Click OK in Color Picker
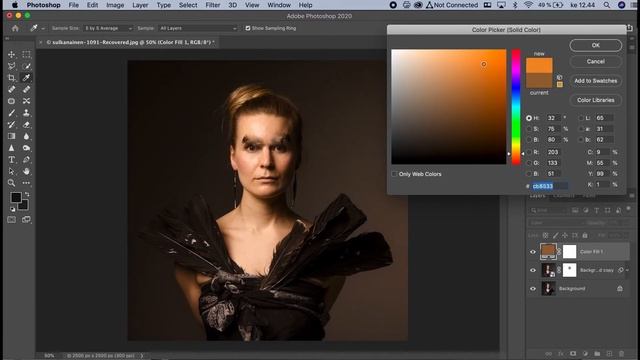Image resolution: width=640 pixels, height=360 pixels. (x=596, y=45)
